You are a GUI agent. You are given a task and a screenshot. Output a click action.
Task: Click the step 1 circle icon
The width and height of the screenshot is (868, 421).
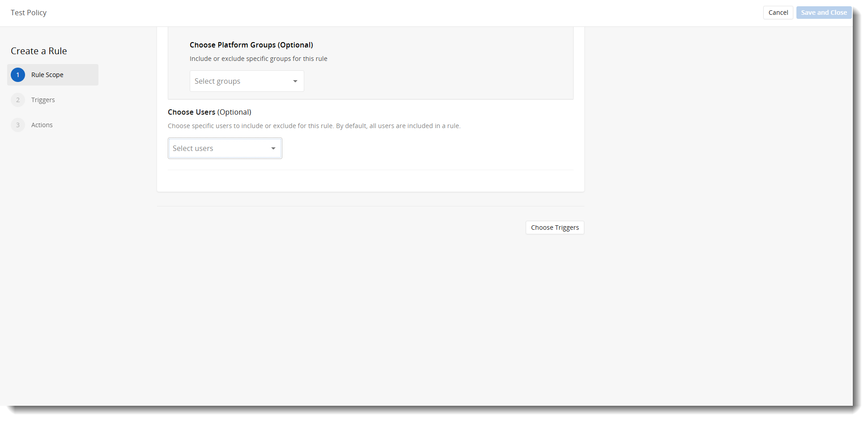[18, 75]
